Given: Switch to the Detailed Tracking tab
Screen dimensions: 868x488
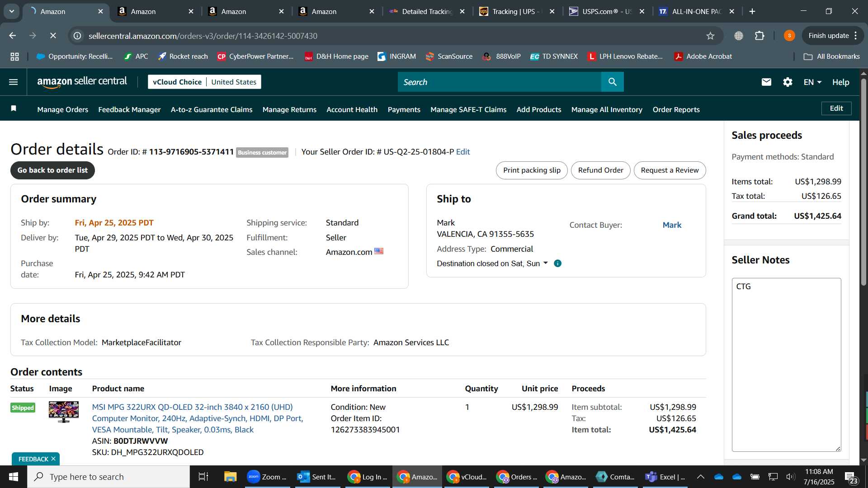Looking at the screenshot, I should [x=427, y=11].
